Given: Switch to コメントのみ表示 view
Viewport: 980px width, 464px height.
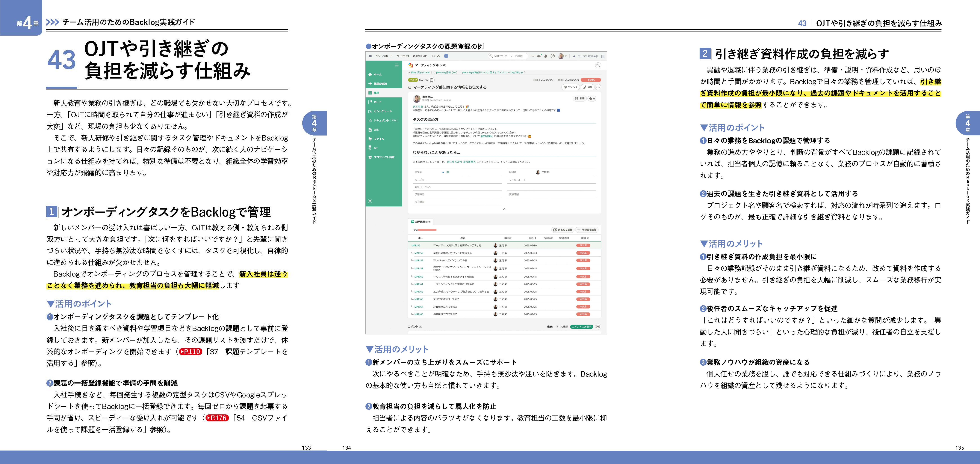Looking at the screenshot, I should (581, 327).
